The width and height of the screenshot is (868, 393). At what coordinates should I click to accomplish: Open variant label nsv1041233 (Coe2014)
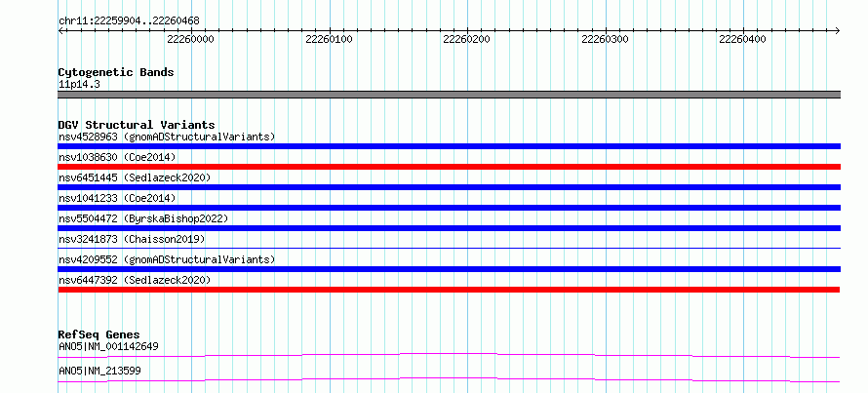coord(117,198)
